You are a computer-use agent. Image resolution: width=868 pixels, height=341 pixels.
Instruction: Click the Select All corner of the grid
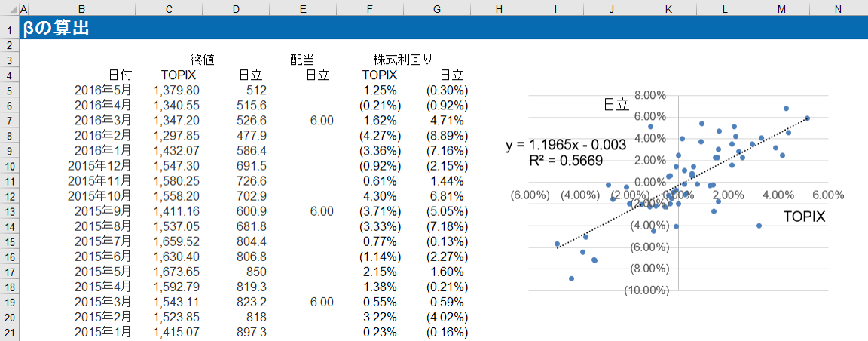(x=9, y=8)
